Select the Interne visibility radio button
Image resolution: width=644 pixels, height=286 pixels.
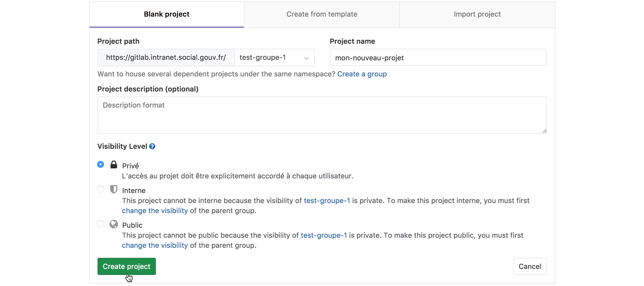[101, 189]
